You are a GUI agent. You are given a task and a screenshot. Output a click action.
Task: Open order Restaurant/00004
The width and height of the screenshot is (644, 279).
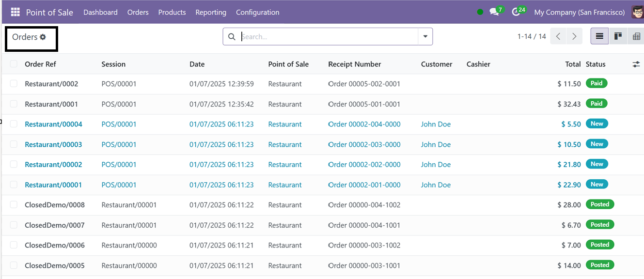53,124
